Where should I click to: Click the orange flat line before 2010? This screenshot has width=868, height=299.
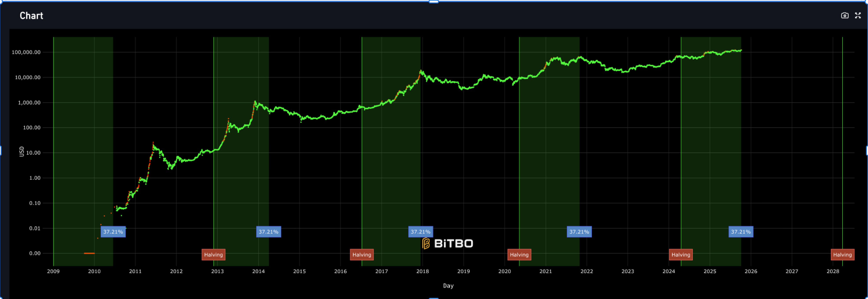pyautogui.click(x=89, y=253)
